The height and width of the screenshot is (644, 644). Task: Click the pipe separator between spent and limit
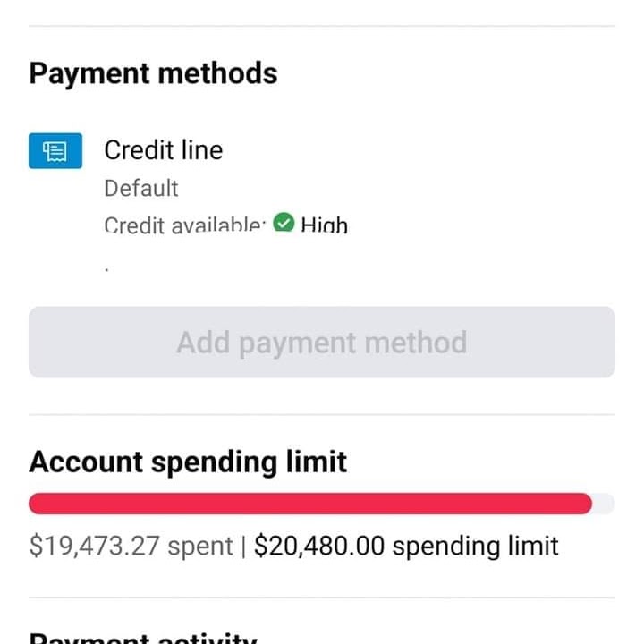pyautogui.click(x=244, y=546)
